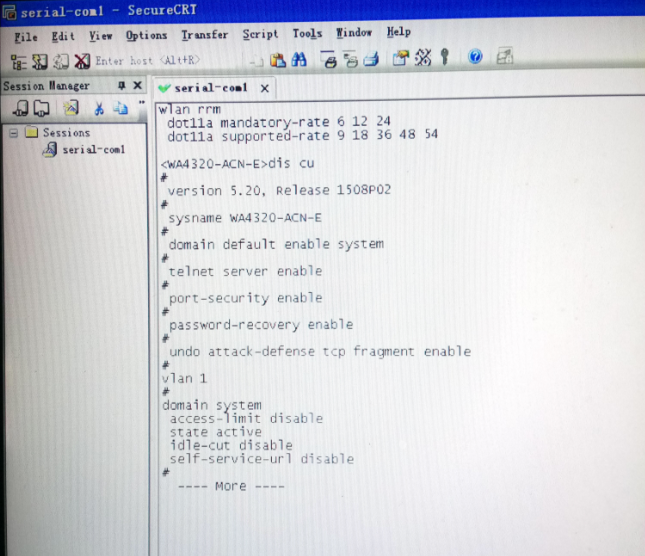This screenshot has height=556, width=645.
Task: Click 'self-service-url disable' line
Action: pyautogui.click(x=262, y=459)
